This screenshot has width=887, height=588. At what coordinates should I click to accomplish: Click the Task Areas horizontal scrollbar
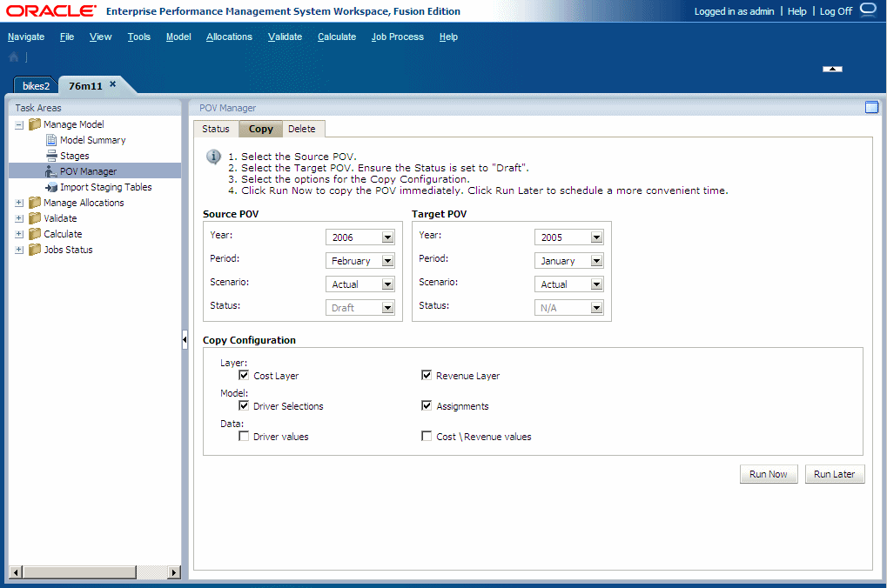tap(78, 572)
